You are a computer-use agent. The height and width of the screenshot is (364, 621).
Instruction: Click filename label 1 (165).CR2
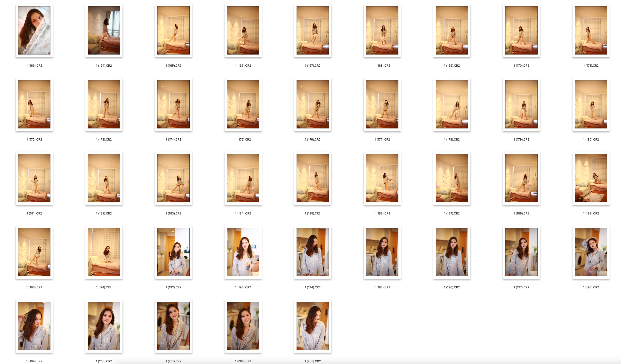[173, 65]
